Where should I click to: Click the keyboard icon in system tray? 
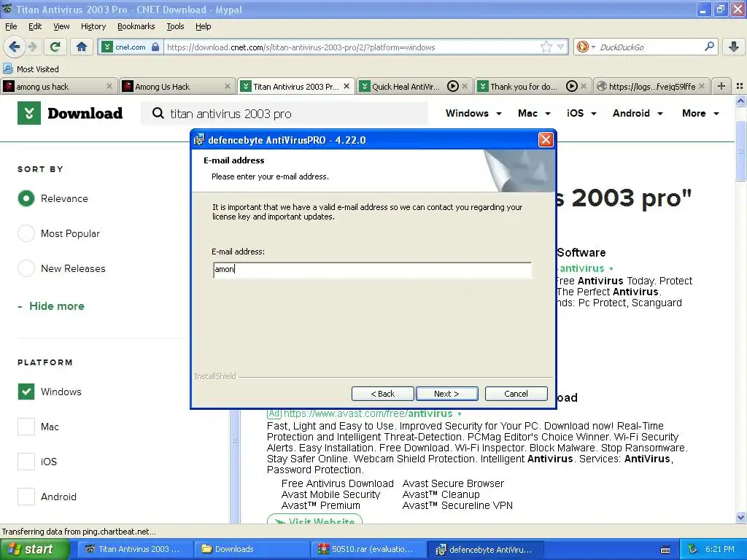click(665, 550)
